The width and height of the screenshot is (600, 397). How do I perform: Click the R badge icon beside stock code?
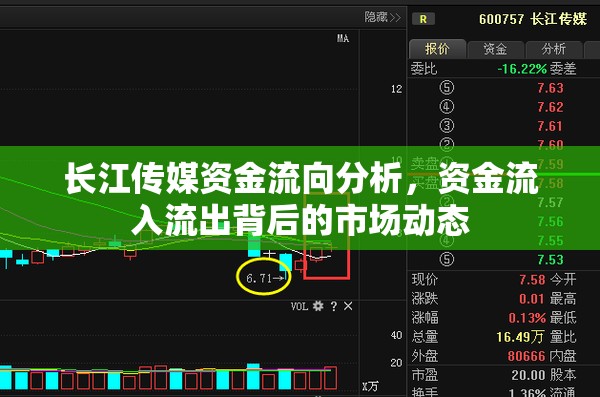tap(423, 19)
